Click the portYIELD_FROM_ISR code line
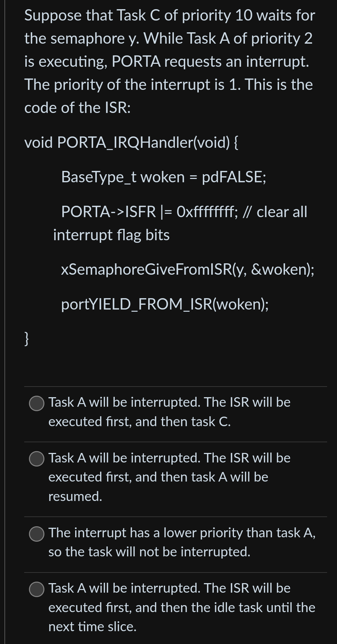Image resolution: width=337 pixels, height=644 pixels. [165, 304]
